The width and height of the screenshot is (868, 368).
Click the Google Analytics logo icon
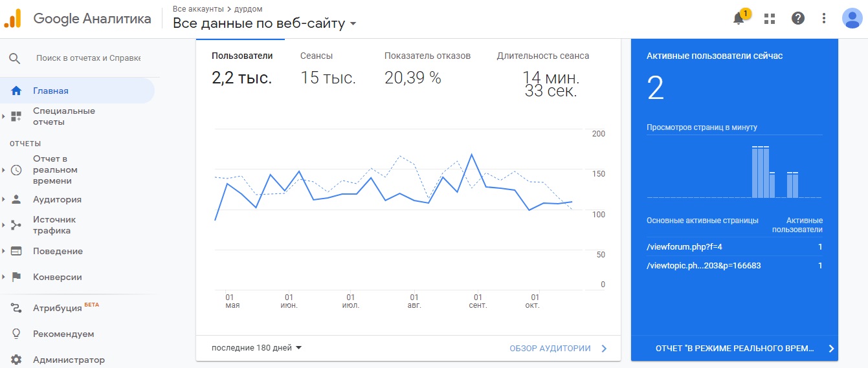(12, 18)
